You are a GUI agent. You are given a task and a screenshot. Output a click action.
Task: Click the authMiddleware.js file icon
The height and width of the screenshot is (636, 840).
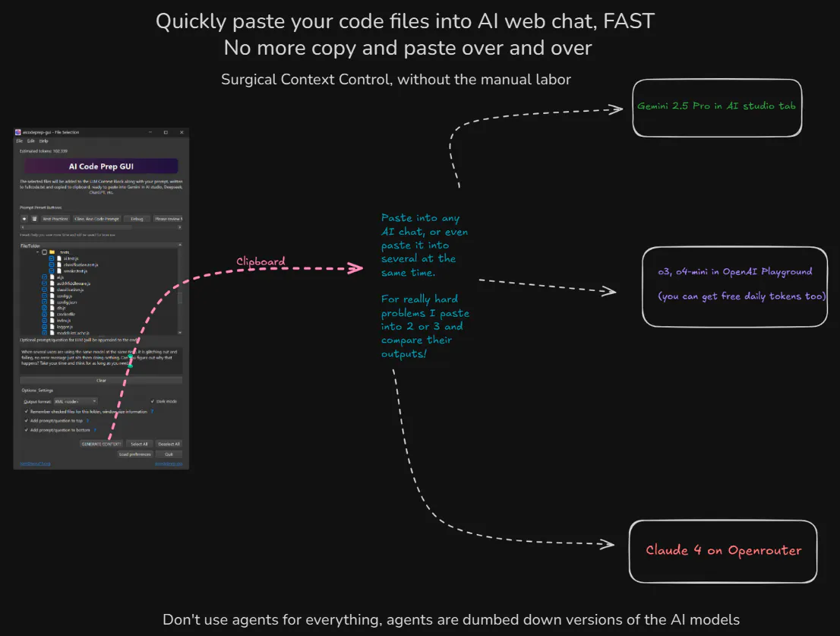52,283
